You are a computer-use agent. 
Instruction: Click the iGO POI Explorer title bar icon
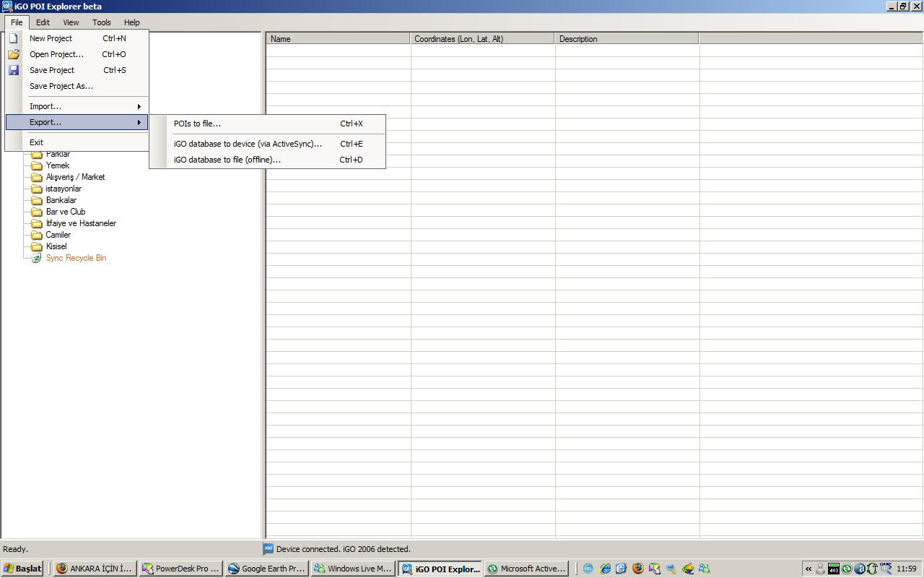pos(7,7)
